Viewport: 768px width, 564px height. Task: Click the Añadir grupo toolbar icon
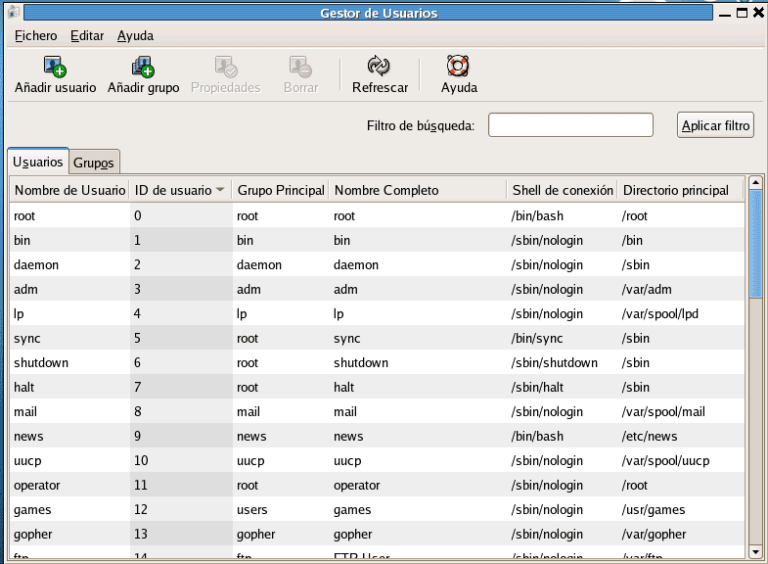pyautogui.click(x=143, y=67)
